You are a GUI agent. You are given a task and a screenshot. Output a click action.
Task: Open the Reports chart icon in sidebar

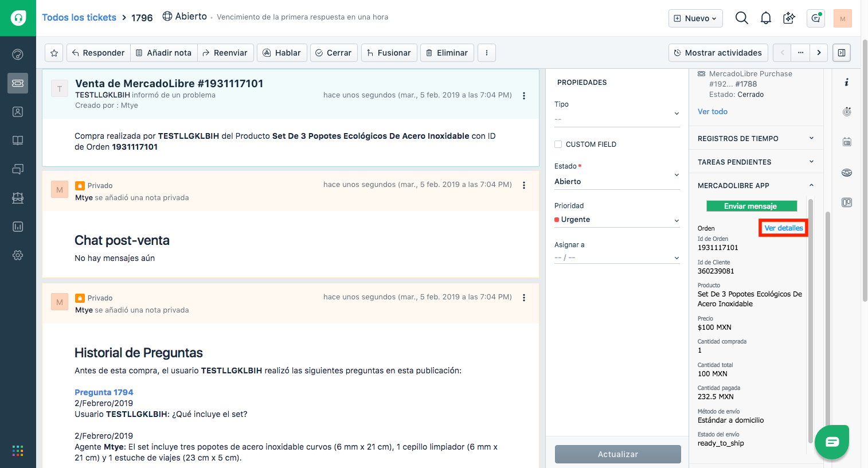tap(18, 227)
